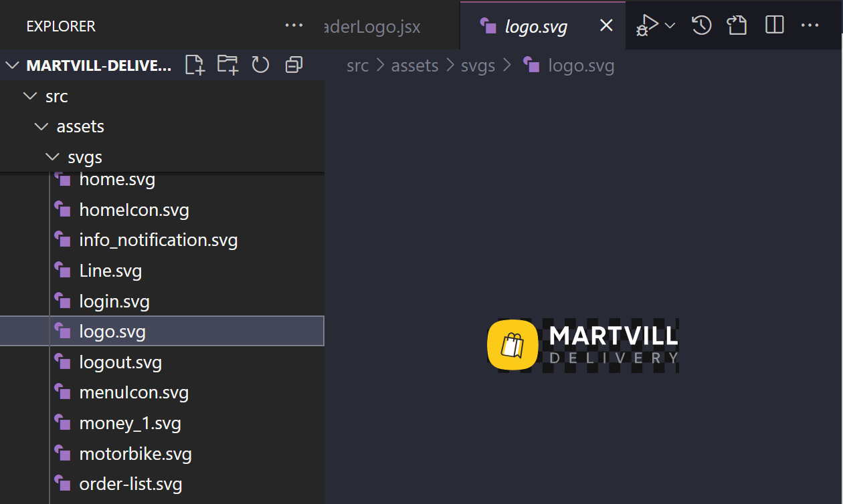Viewport: 843px width, 504px height.
Task: Click the Run and Debug play icon
Action: pyautogui.click(x=648, y=25)
